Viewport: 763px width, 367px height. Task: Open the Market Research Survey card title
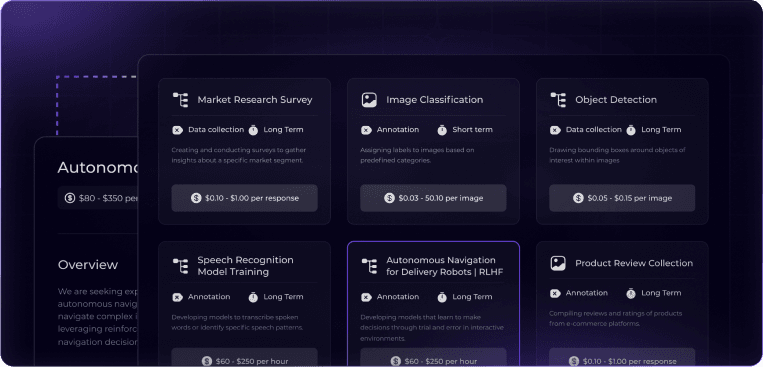point(254,100)
